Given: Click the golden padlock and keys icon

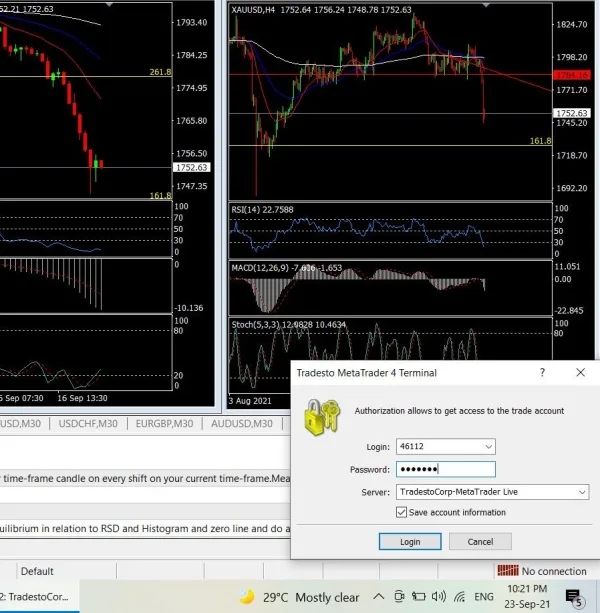Looking at the screenshot, I should (320, 417).
